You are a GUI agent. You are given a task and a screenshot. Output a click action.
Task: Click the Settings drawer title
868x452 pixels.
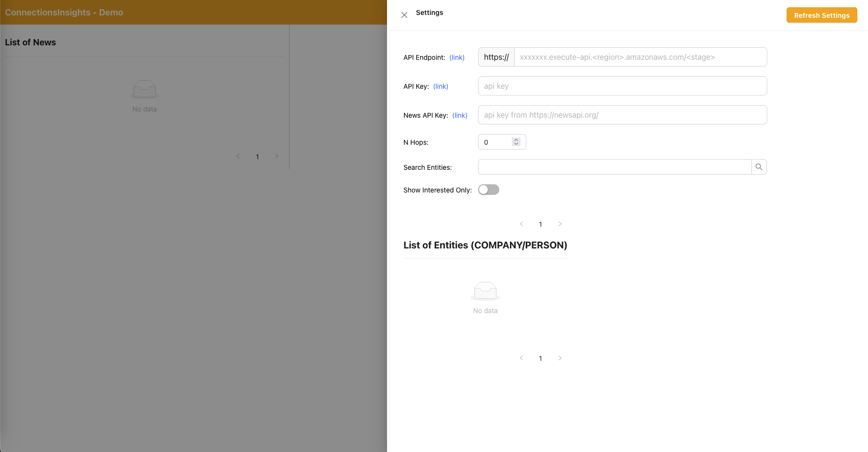point(429,13)
